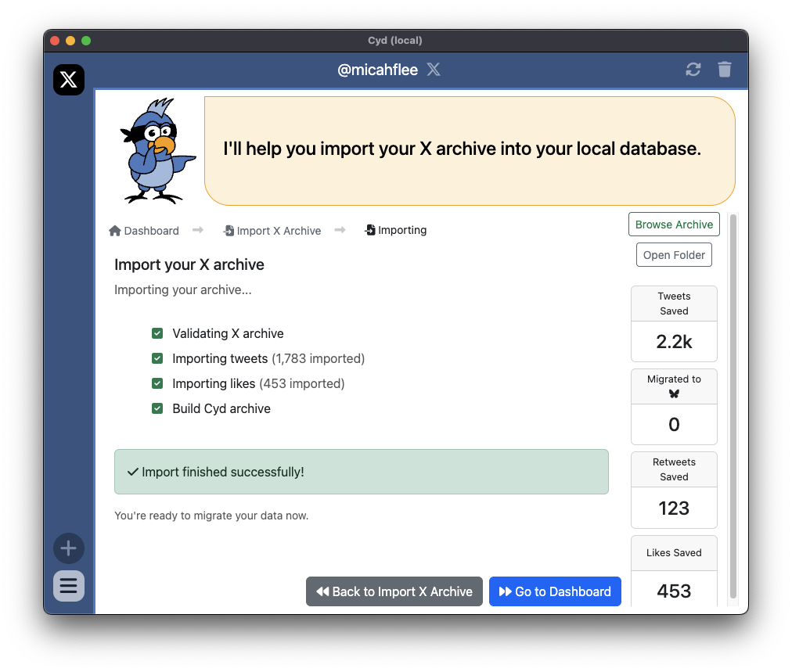
Task: Click the Likes Saved card header
Action: pos(674,553)
